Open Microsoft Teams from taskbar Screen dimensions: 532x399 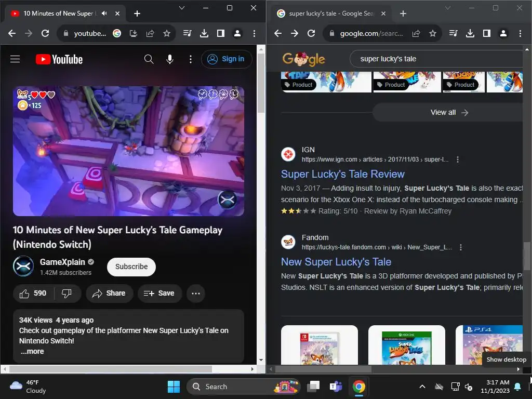[x=336, y=387]
